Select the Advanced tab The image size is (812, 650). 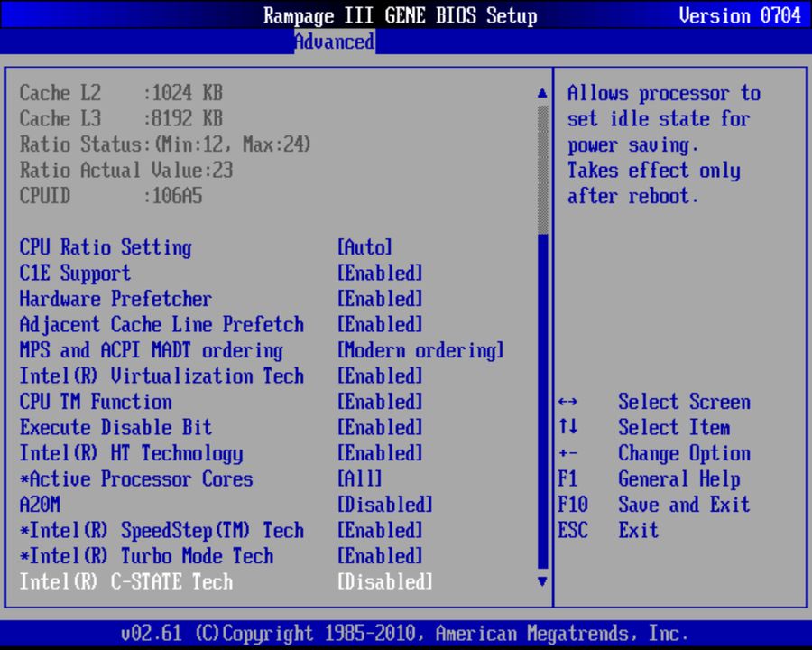(335, 42)
